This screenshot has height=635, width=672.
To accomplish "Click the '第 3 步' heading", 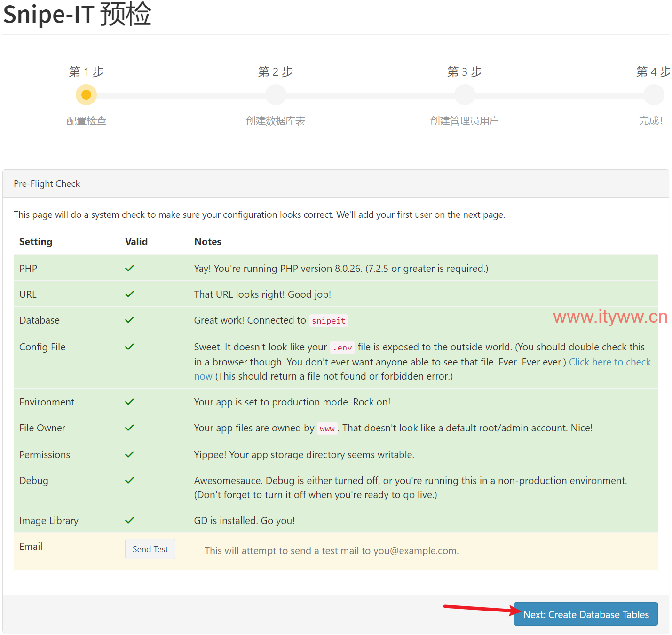I will point(465,72).
